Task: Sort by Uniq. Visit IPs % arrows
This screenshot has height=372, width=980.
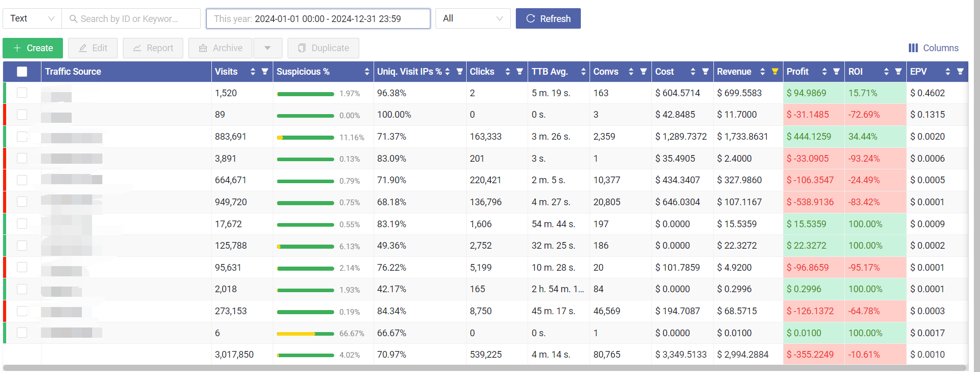Action: [x=447, y=72]
